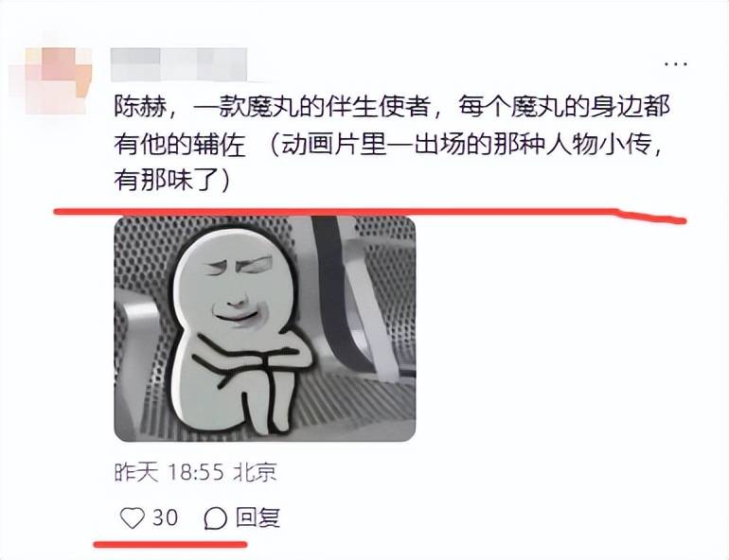The height and width of the screenshot is (560, 729).
Task: Click the like count 30
Action: click(166, 517)
